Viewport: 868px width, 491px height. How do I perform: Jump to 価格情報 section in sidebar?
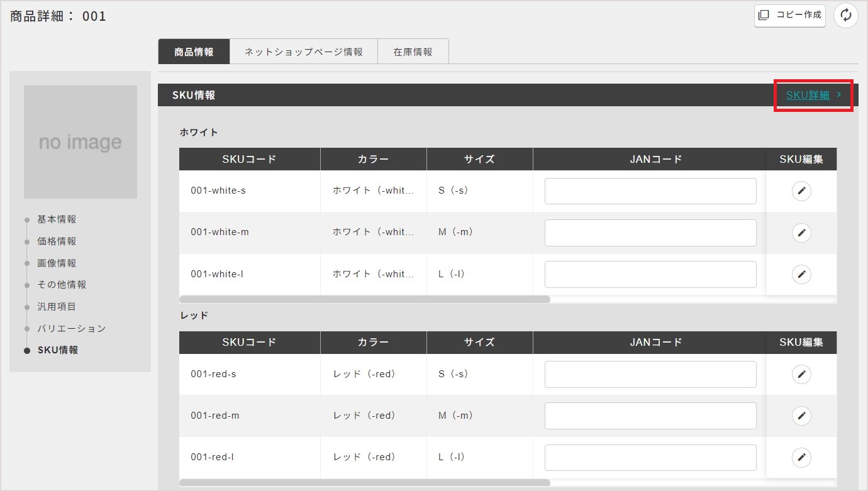click(57, 241)
